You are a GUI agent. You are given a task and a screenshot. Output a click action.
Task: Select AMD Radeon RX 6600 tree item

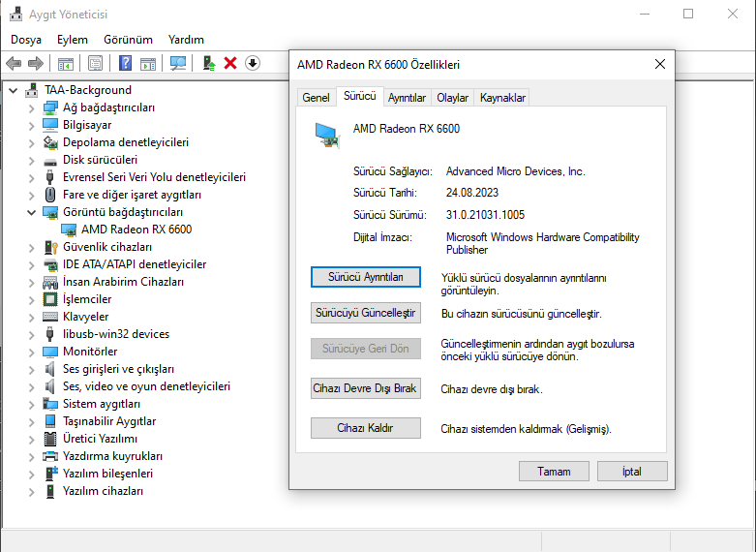[136, 230]
